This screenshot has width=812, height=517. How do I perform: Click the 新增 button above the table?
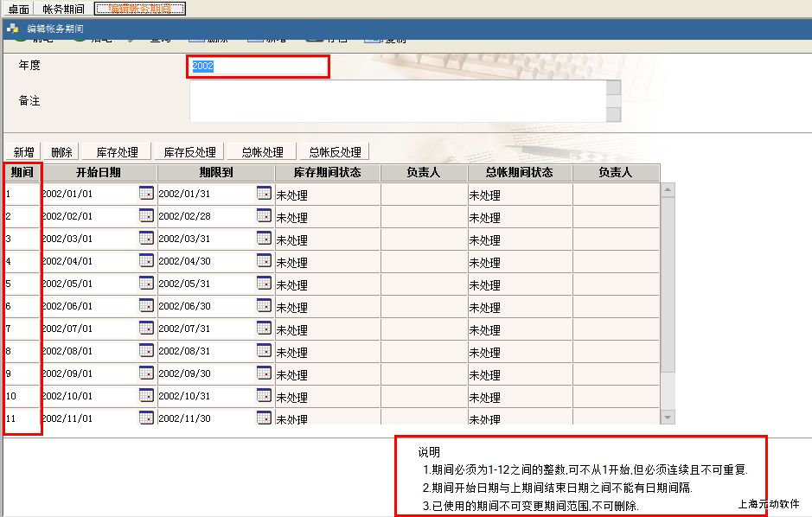tap(23, 152)
